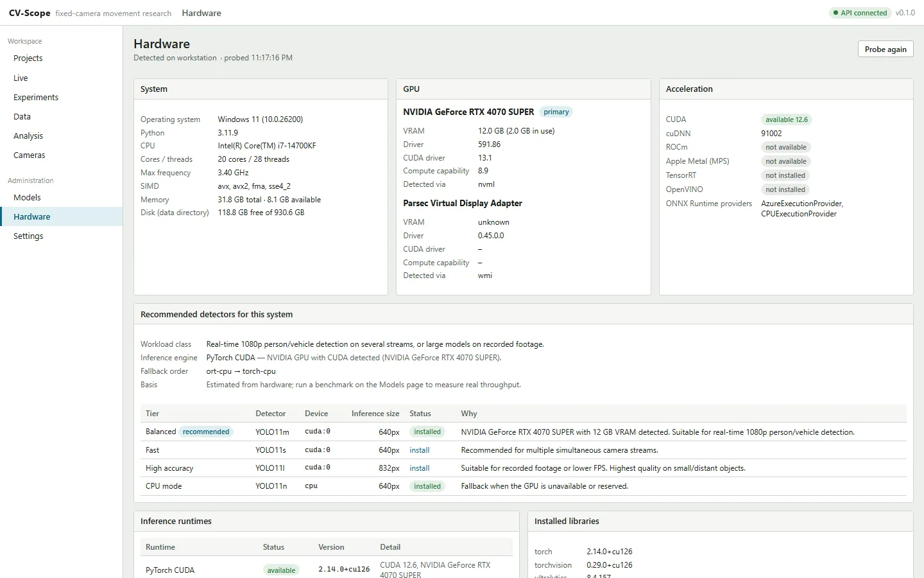Click the v0.1.0 version label
The image size is (924, 578).
pyautogui.click(x=905, y=13)
